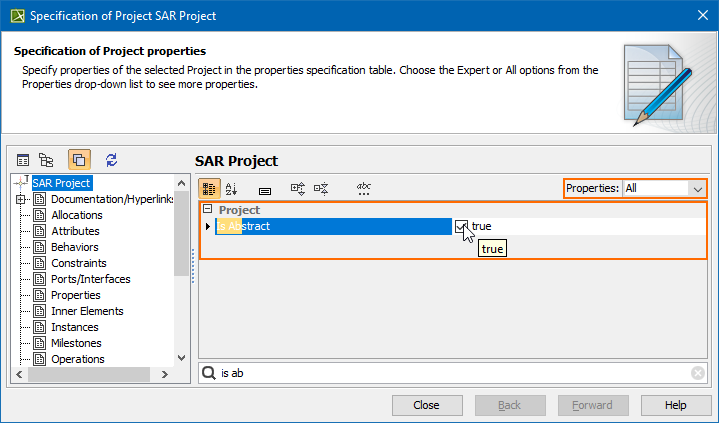Collapse all property groups
The width and height of the screenshot is (719, 423).
pyautogui.click(x=321, y=188)
